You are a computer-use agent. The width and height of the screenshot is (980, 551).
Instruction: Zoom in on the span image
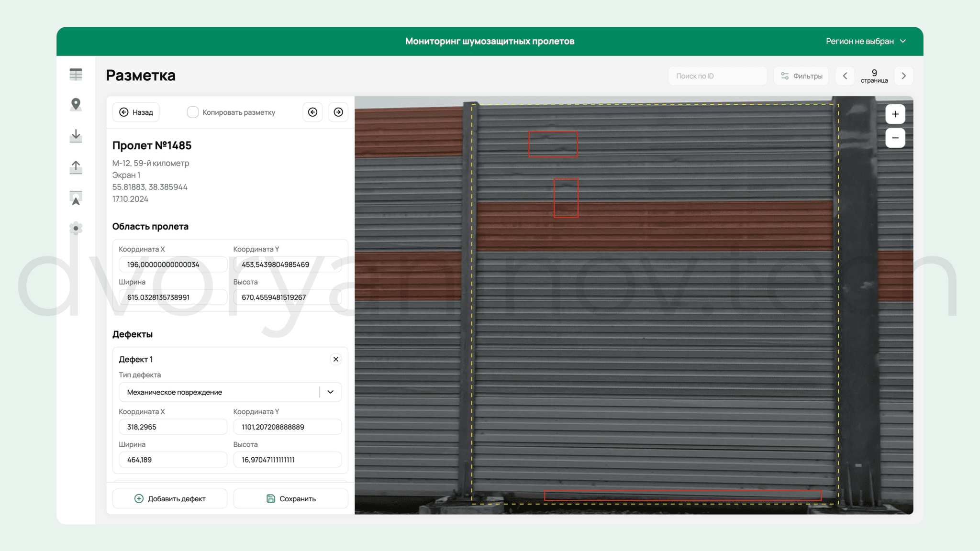pos(895,114)
